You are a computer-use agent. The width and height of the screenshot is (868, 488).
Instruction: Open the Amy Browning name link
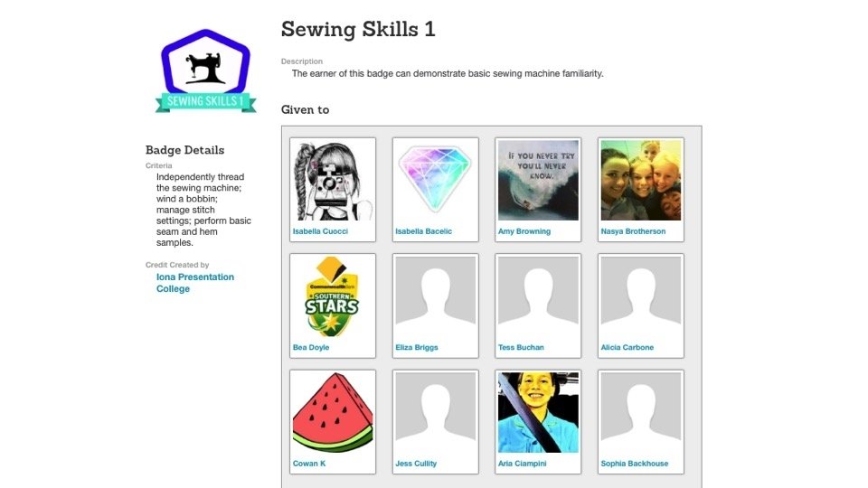coord(524,231)
